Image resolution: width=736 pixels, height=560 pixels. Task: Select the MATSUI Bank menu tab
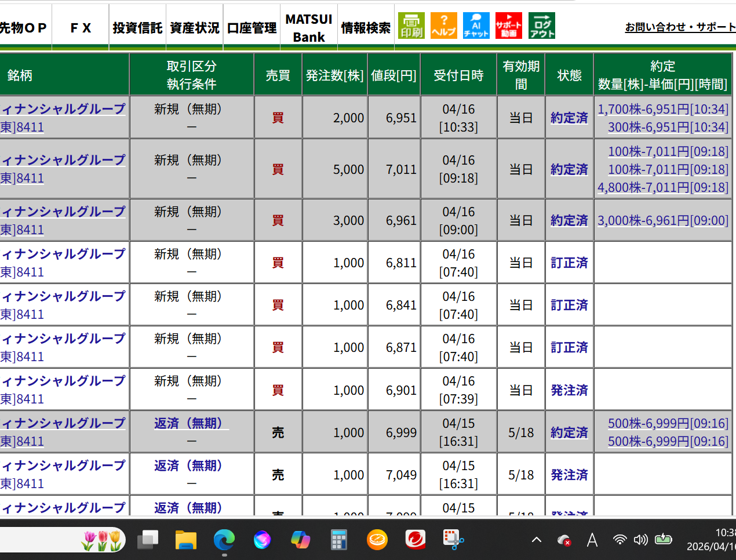click(309, 28)
